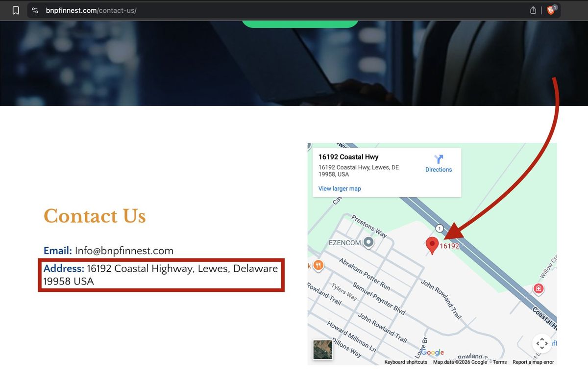Click the green button at page top
Image resolution: width=588 pixels, height=385 pixels.
[x=300, y=23]
